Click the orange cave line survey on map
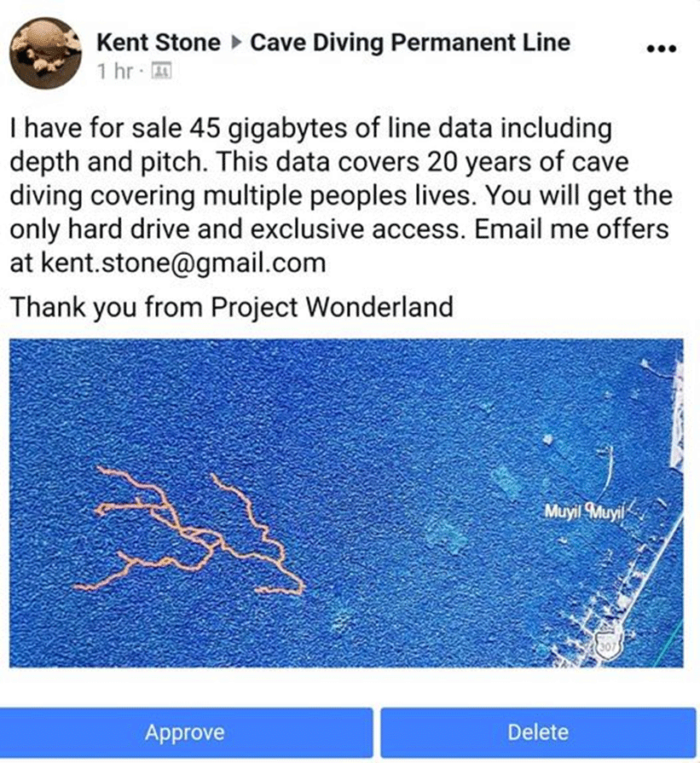Image resolution: width=700 pixels, height=763 pixels. pyautogui.click(x=190, y=531)
